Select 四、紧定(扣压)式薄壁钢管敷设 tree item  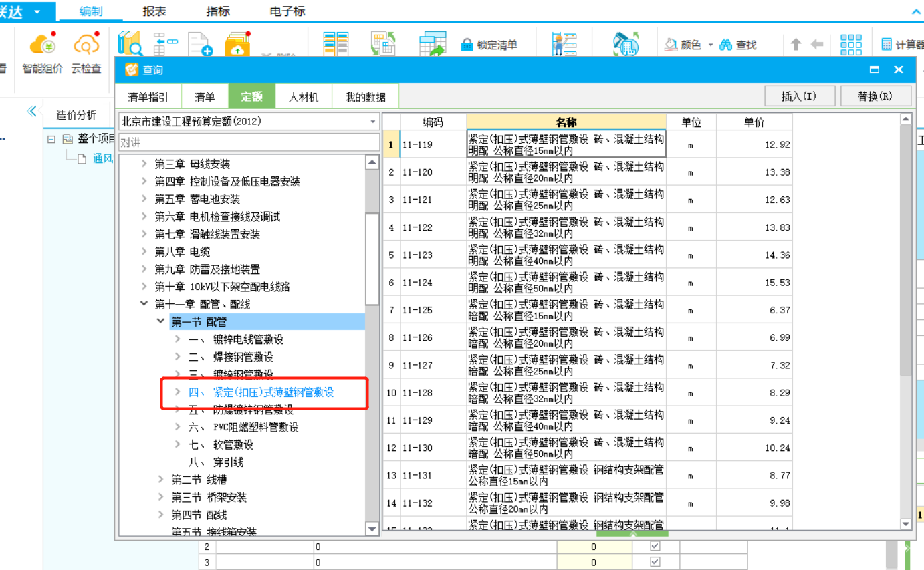(x=261, y=392)
